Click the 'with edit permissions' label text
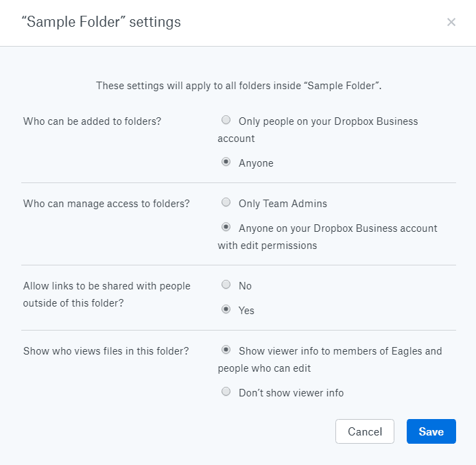Screen dimensions: 476x465 pyautogui.click(x=267, y=246)
